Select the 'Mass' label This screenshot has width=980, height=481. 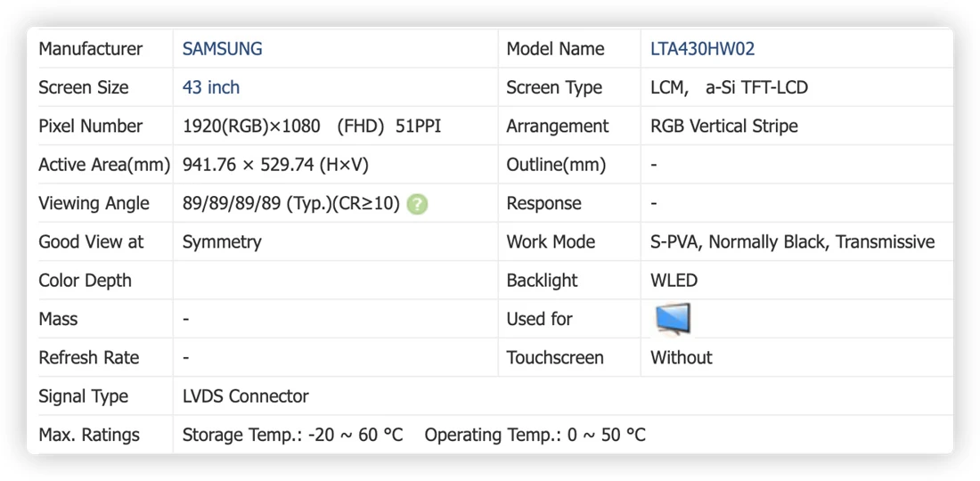tap(58, 319)
